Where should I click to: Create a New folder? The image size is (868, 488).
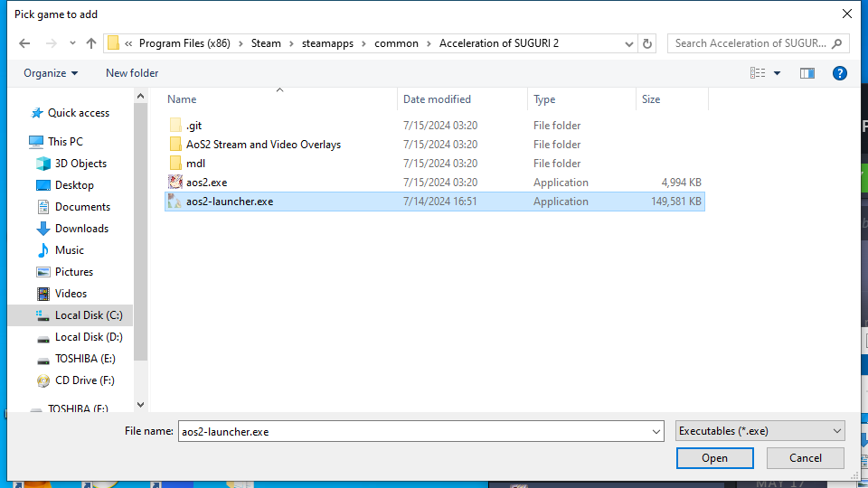tap(132, 73)
